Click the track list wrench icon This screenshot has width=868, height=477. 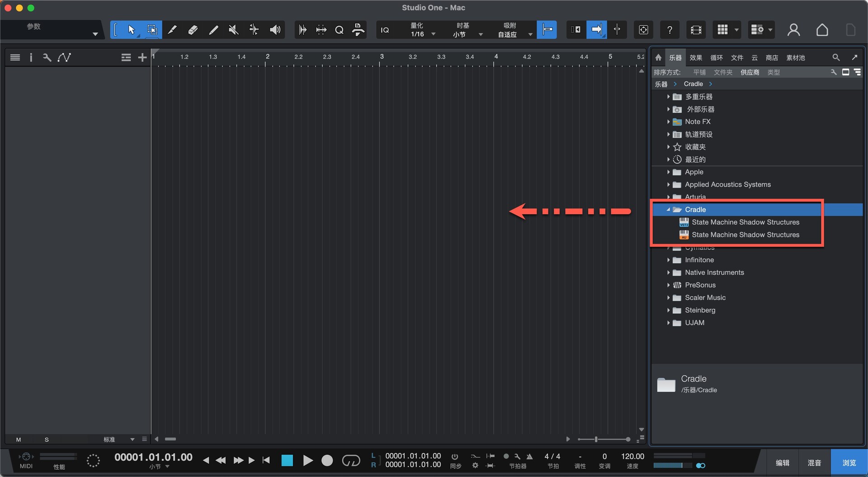coord(47,57)
